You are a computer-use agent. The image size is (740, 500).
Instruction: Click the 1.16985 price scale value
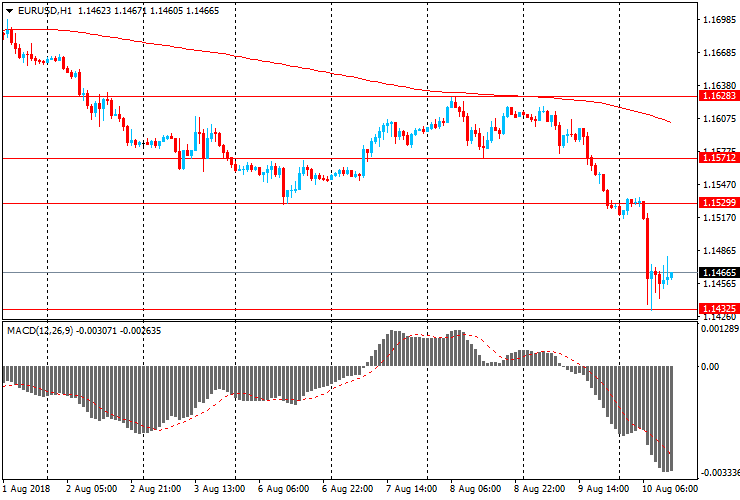pyautogui.click(x=719, y=19)
